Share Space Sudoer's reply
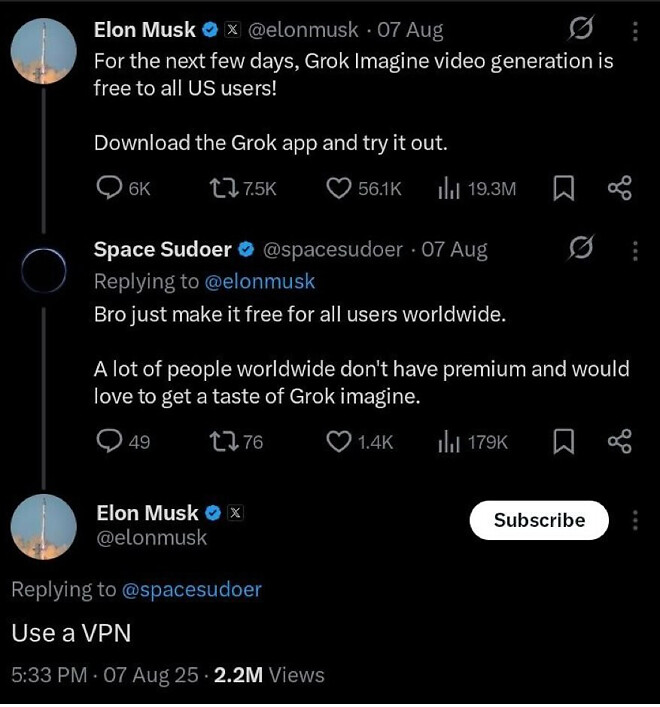 [620, 441]
